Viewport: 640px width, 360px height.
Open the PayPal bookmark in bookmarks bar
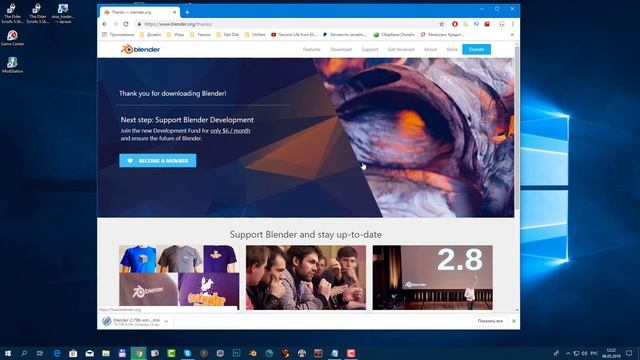coord(344,35)
